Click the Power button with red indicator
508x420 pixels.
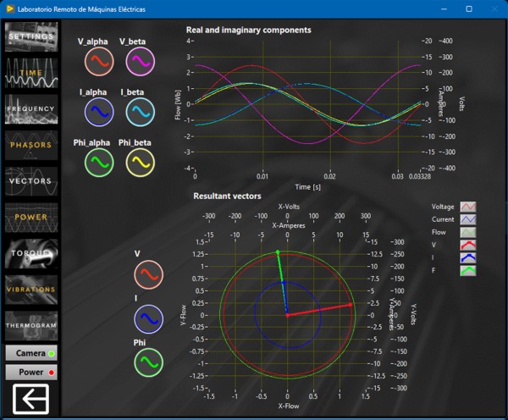(x=30, y=372)
